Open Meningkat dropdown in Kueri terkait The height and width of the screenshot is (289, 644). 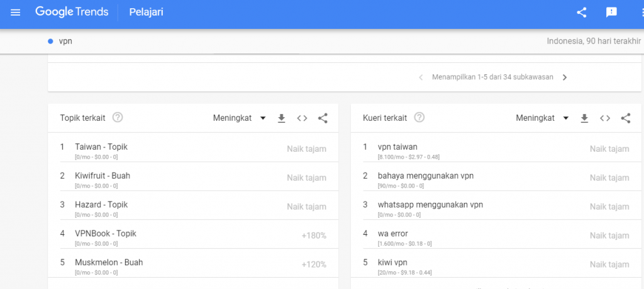(x=542, y=118)
